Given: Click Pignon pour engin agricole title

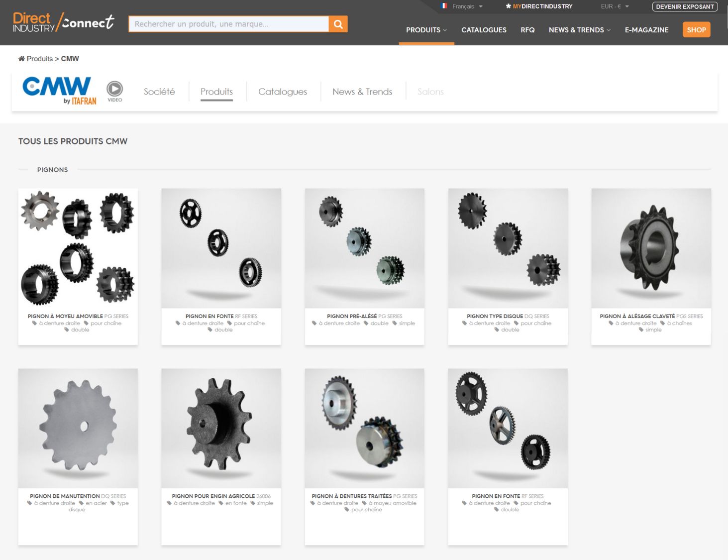Looking at the screenshot, I should point(213,496).
